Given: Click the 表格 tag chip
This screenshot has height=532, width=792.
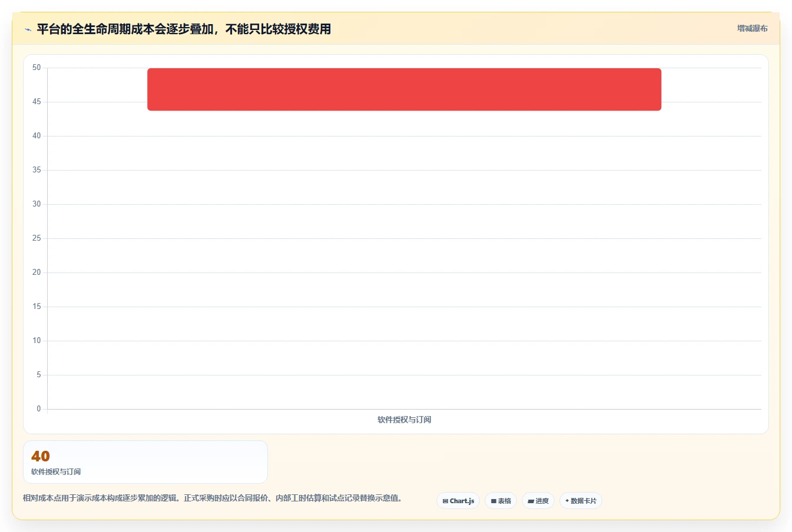Looking at the screenshot, I should pos(501,501).
